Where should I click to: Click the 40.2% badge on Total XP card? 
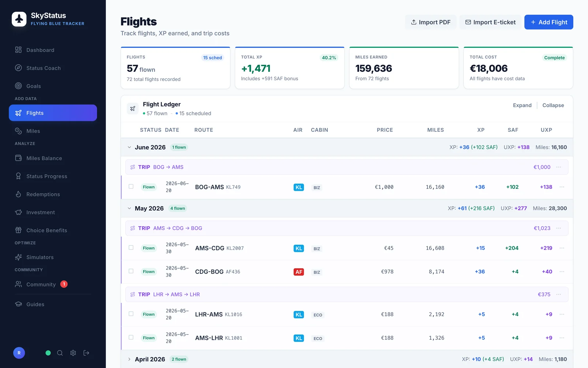point(329,58)
